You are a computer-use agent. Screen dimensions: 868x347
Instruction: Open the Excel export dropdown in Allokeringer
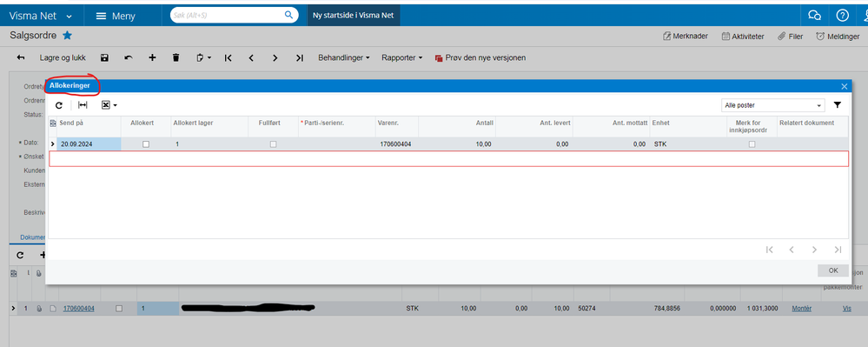(109, 104)
